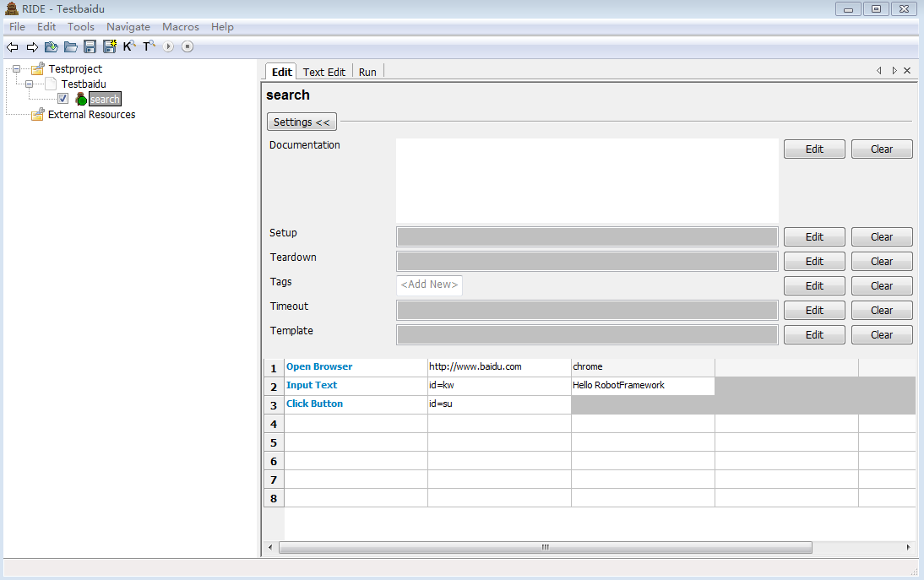Click the Open Test Suite icon
The height and width of the screenshot is (580, 924).
point(52,47)
